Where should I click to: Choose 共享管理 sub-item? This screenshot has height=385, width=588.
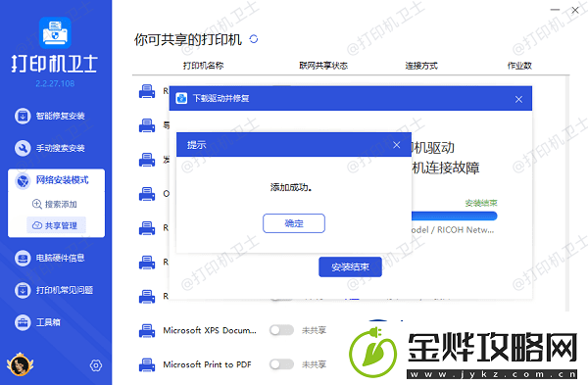(56, 225)
